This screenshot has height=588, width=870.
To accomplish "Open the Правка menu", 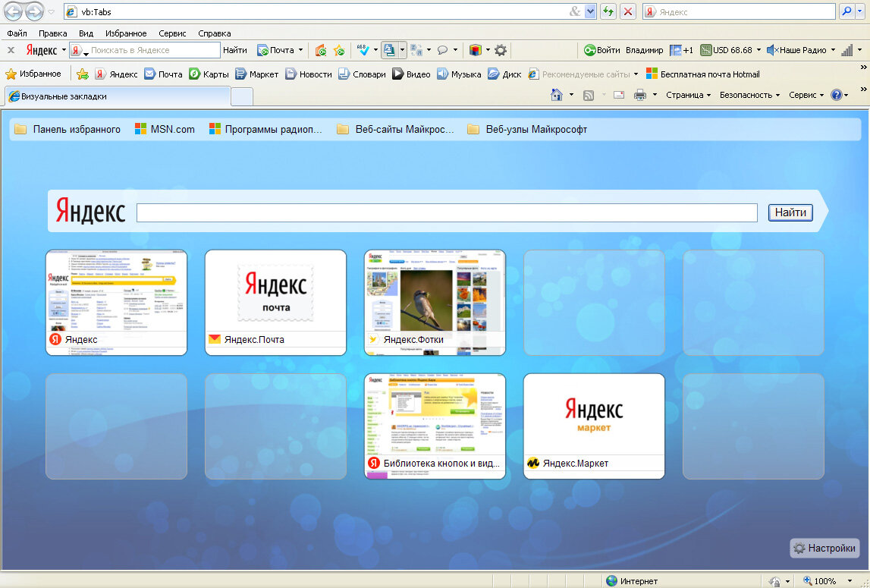I will click(52, 33).
